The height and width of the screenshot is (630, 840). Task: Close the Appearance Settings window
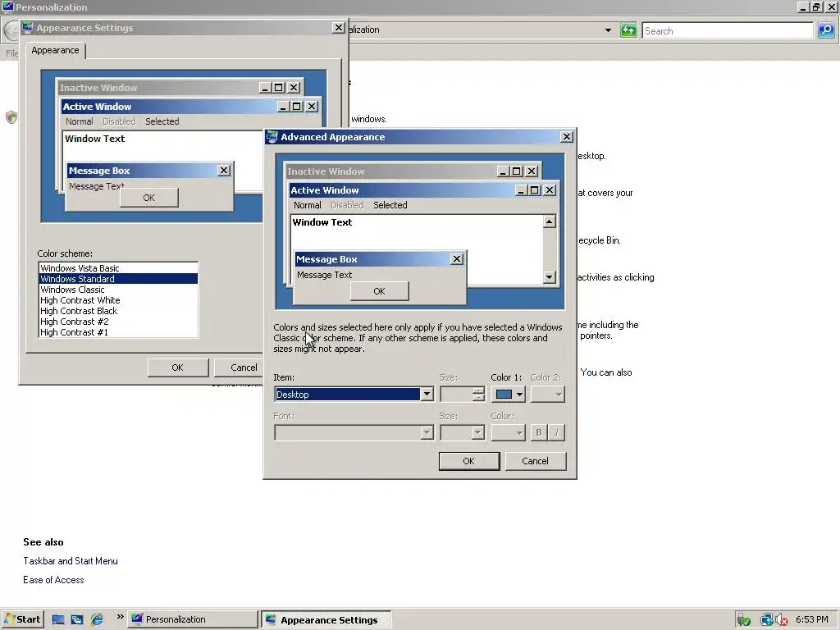click(338, 28)
